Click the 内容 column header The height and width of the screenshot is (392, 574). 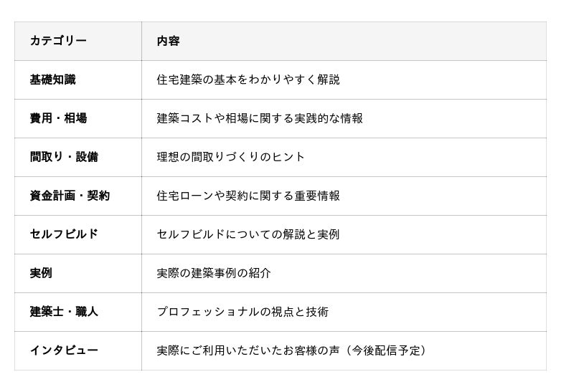tap(169, 41)
